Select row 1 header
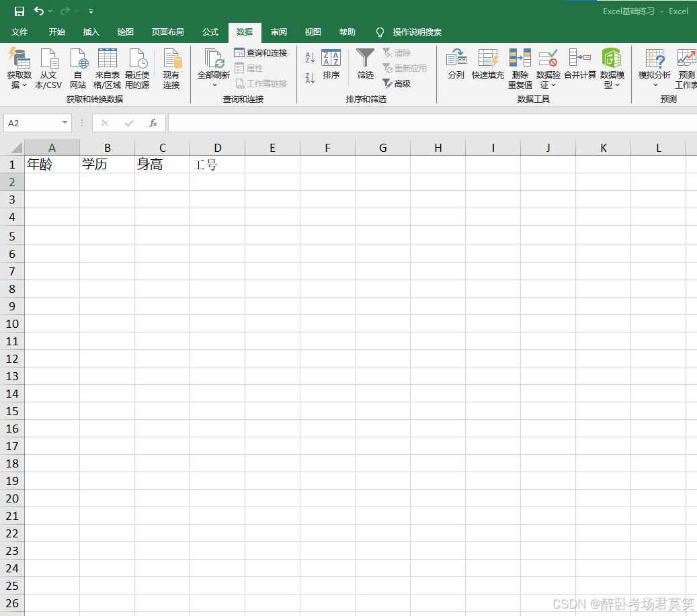 point(12,165)
